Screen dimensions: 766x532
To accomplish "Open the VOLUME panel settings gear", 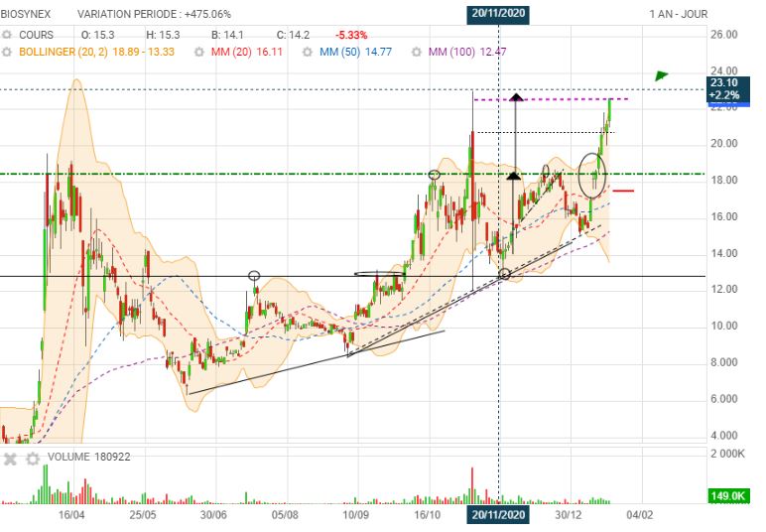I will (x=32, y=460).
